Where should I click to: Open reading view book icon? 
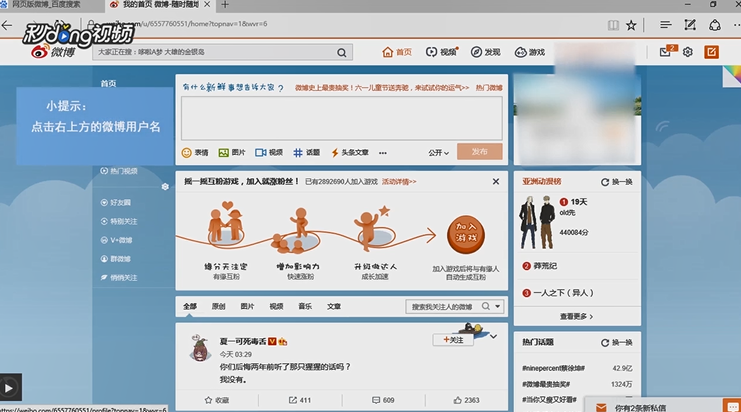click(613, 25)
